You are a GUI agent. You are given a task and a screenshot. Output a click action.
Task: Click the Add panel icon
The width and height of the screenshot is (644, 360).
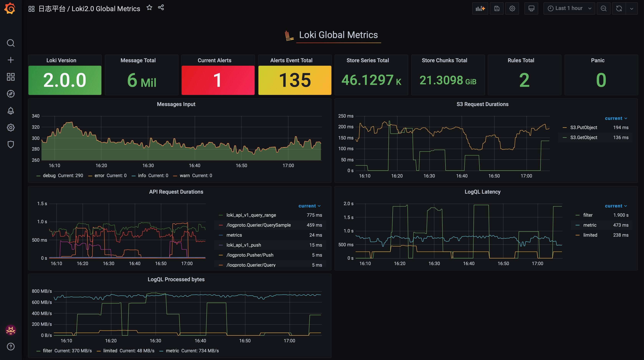[480, 8]
